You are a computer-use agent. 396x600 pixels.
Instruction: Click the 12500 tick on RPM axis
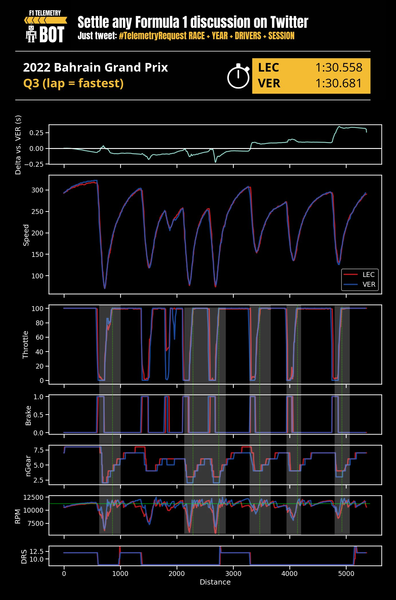pos(35,497)
